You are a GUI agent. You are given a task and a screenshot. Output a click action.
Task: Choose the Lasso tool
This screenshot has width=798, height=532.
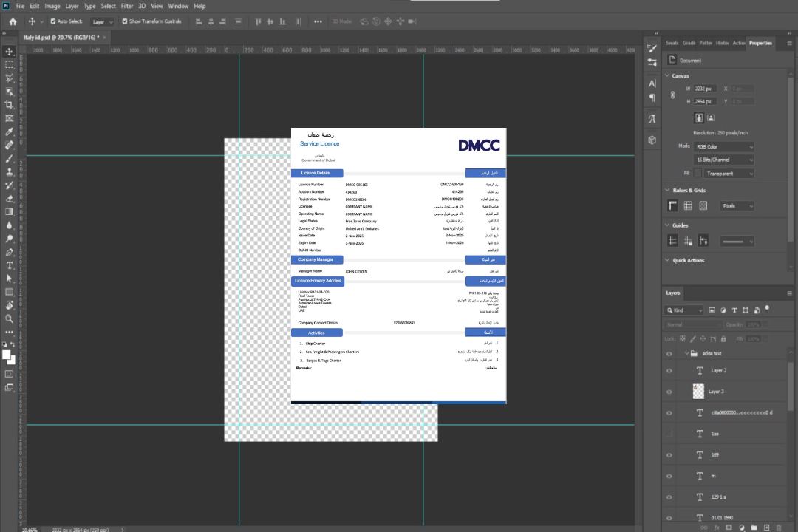pyautogui.click(x=10, y=78)
